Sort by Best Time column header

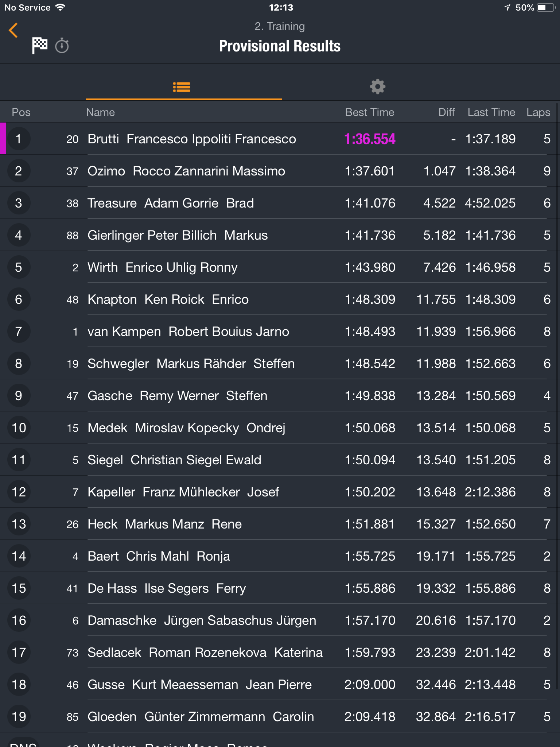click(369, 112)
